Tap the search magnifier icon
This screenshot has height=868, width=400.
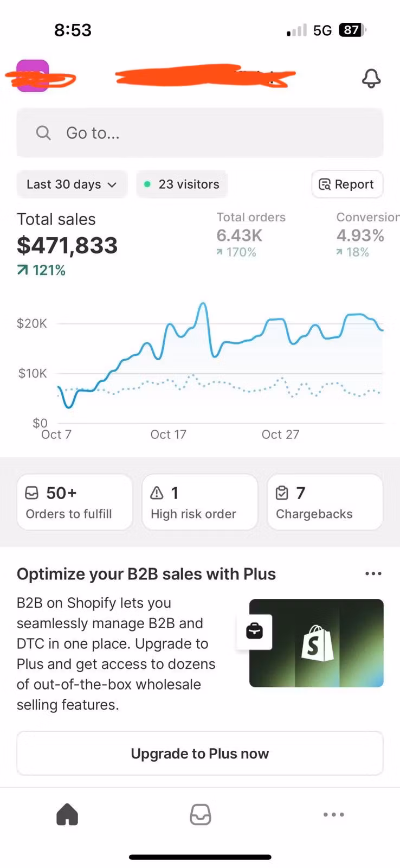click(x=43, y=133)
